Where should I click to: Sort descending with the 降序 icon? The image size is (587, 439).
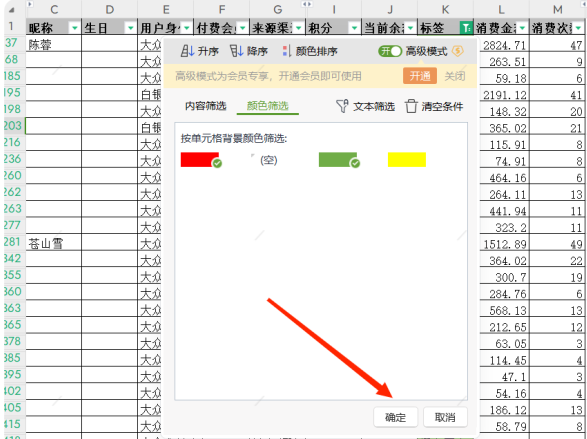pos(237,51)
